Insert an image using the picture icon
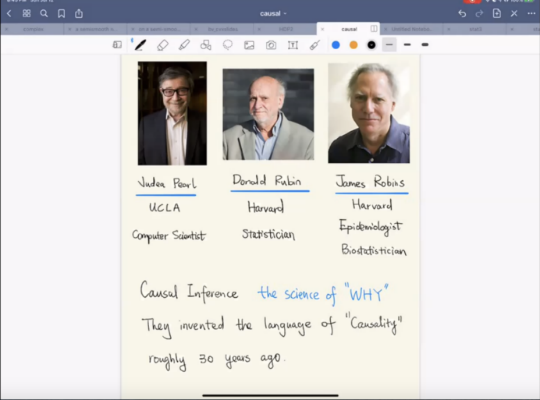Viewport: 540px width, 400px height. [x=249, y=45]
